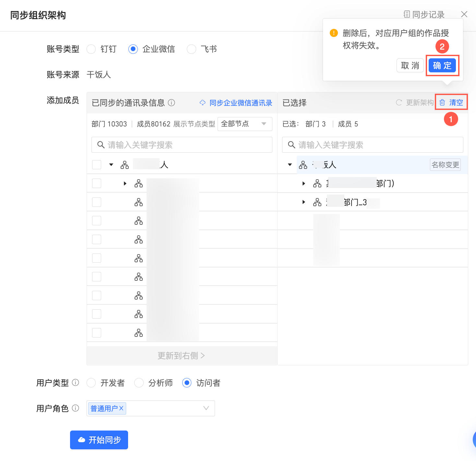476x461 pixels.
Task: Click the info icon beside 已同步的通讯录信息
Action: pos(172,103)
